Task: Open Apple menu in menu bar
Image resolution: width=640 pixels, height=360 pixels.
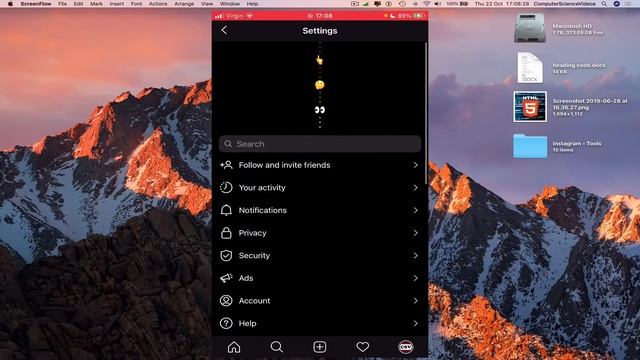Action: click(10, 4)
